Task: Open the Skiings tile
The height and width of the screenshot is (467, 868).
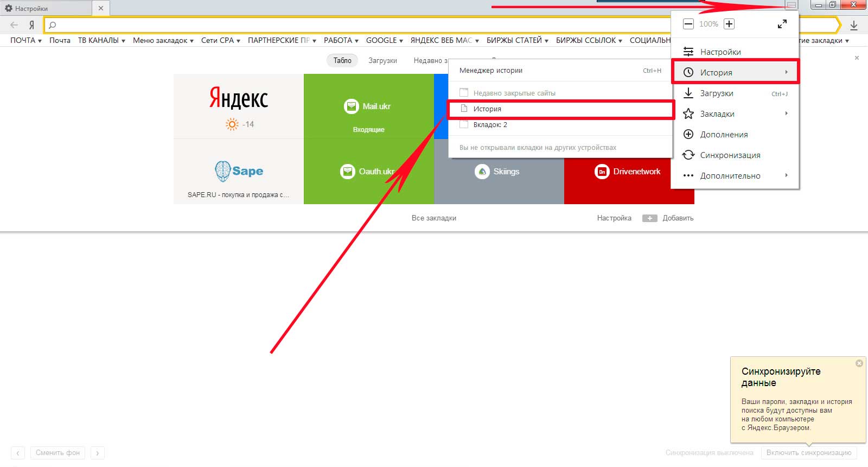Action: coord(499,181)
